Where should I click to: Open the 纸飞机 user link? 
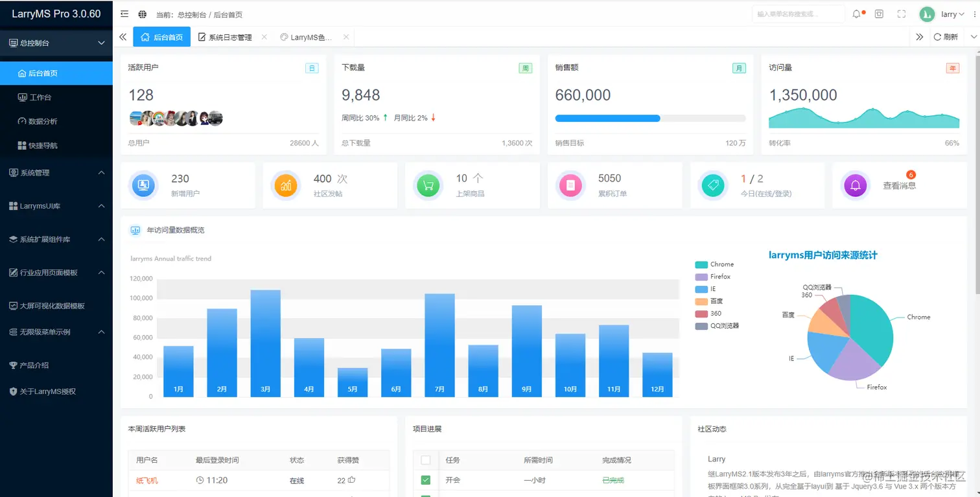[146, 481]
